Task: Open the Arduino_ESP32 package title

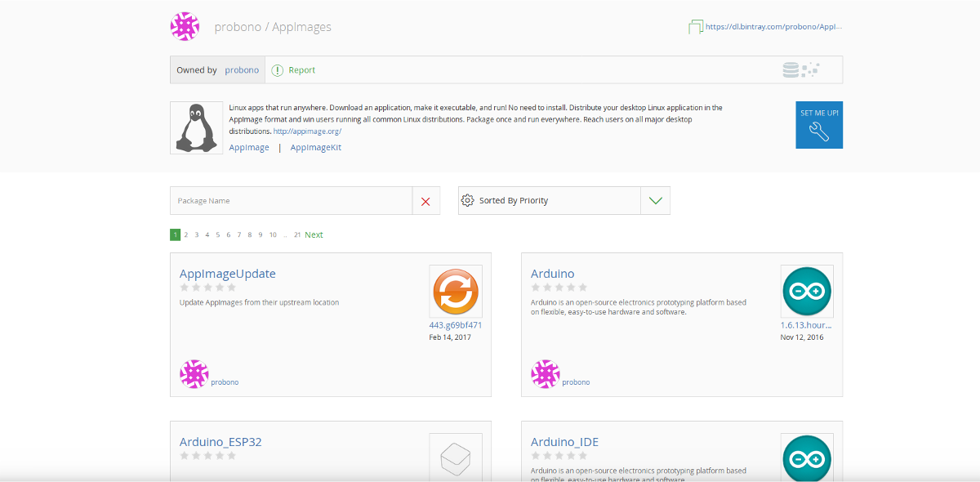Action: (220, 442)
